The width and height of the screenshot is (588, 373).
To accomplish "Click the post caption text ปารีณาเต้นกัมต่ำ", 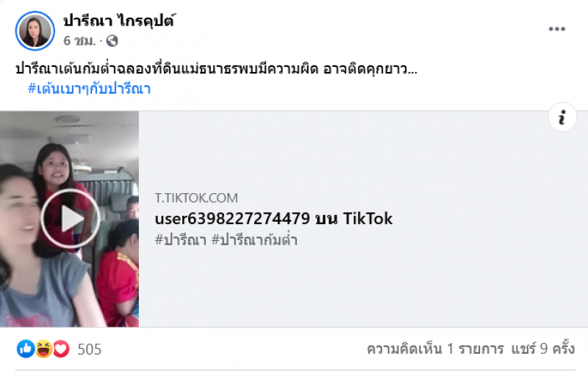I will [x=216, y=69].
